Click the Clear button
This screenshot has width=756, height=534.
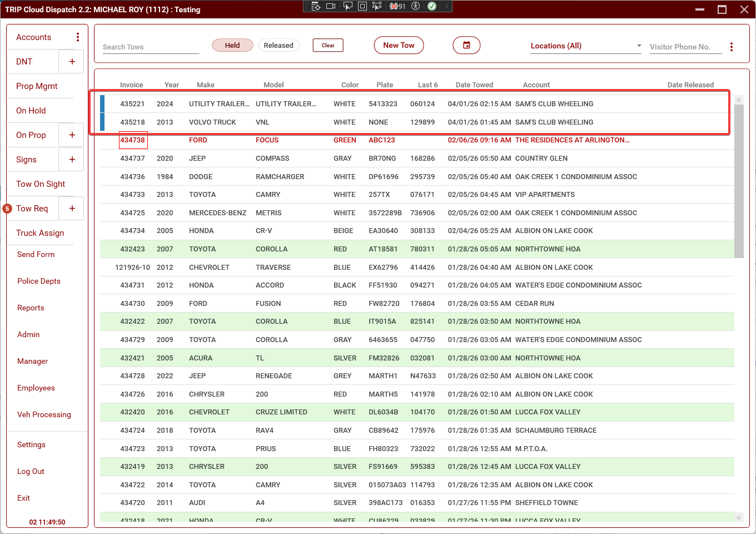(328, 46)
